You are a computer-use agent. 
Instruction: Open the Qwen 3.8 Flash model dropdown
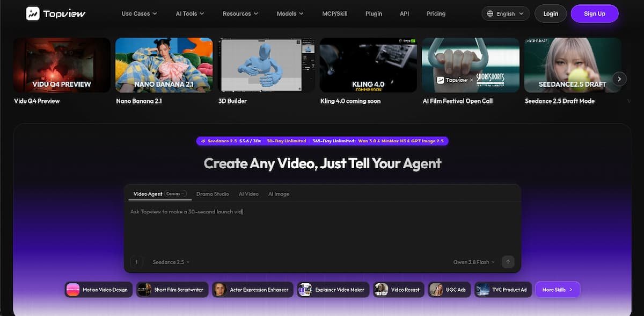click(474, 262)
